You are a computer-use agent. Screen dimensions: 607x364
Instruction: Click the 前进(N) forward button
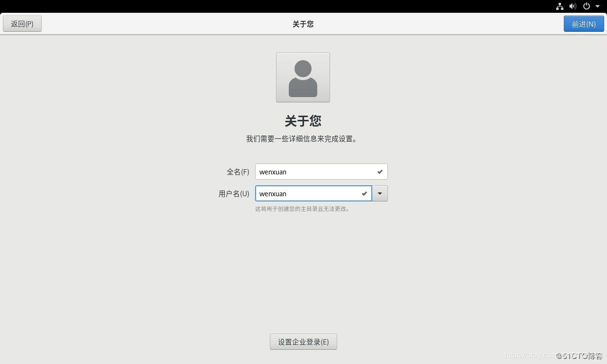(584, 23)
